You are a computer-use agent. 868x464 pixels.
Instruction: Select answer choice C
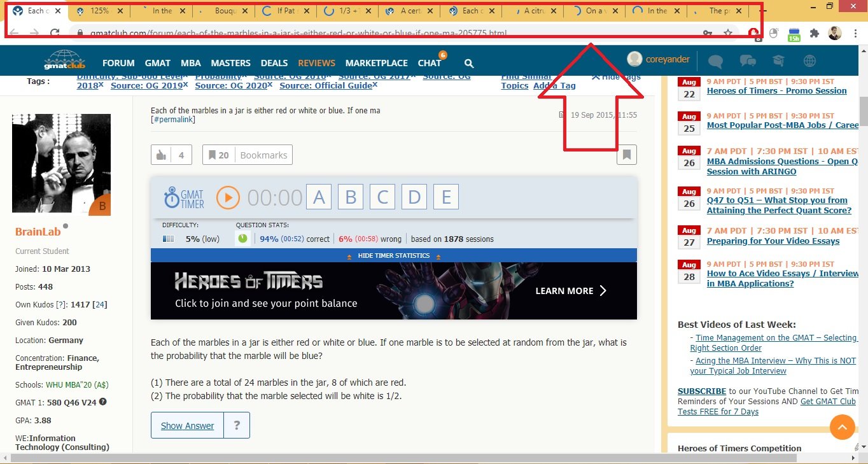pos(382,198)
